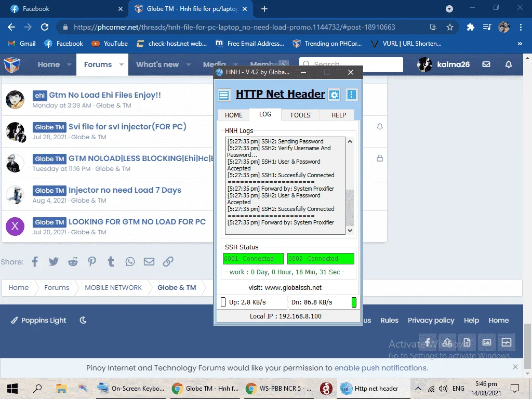Open MOBILE NETWORK breadcrumb
The height and width of the screenshot is (399, 532).
[x=113, y=288]
